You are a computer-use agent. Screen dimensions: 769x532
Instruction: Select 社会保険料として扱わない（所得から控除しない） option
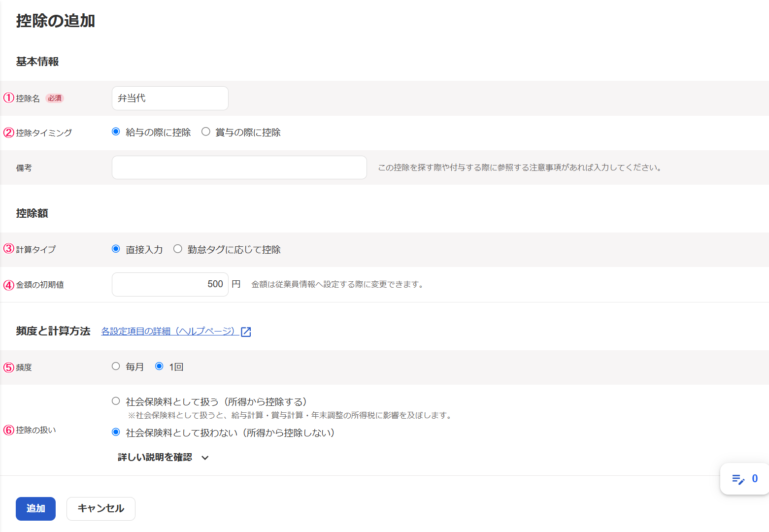coord(116,432)
